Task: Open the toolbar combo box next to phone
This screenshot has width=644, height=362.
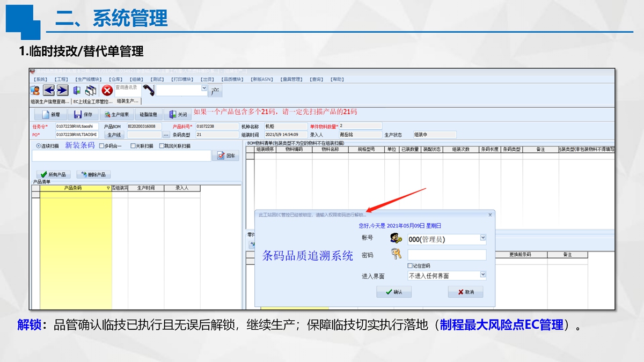Action: (204, 88)
